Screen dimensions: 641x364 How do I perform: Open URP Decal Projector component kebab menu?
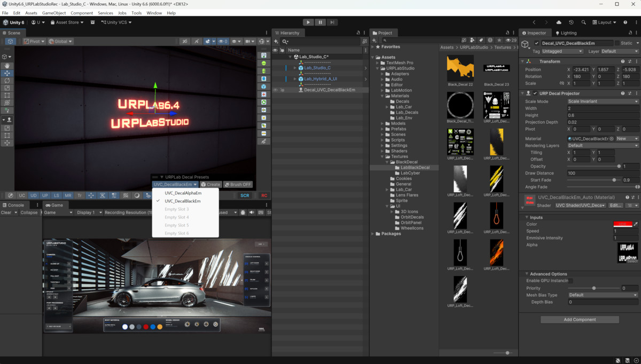[636, 93]
